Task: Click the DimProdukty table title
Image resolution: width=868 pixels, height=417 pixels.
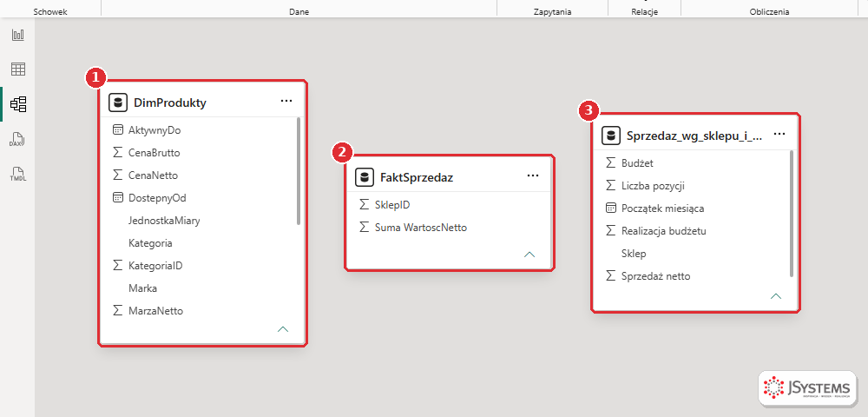Action: (x=170, y=103)
